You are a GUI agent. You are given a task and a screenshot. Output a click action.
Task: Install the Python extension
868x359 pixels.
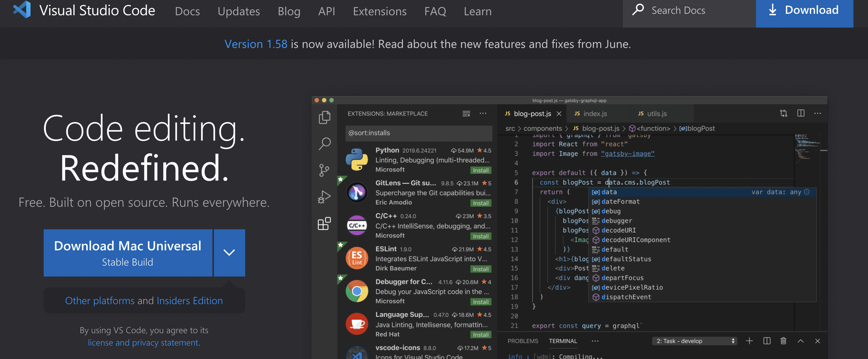(x=481, y=170)
